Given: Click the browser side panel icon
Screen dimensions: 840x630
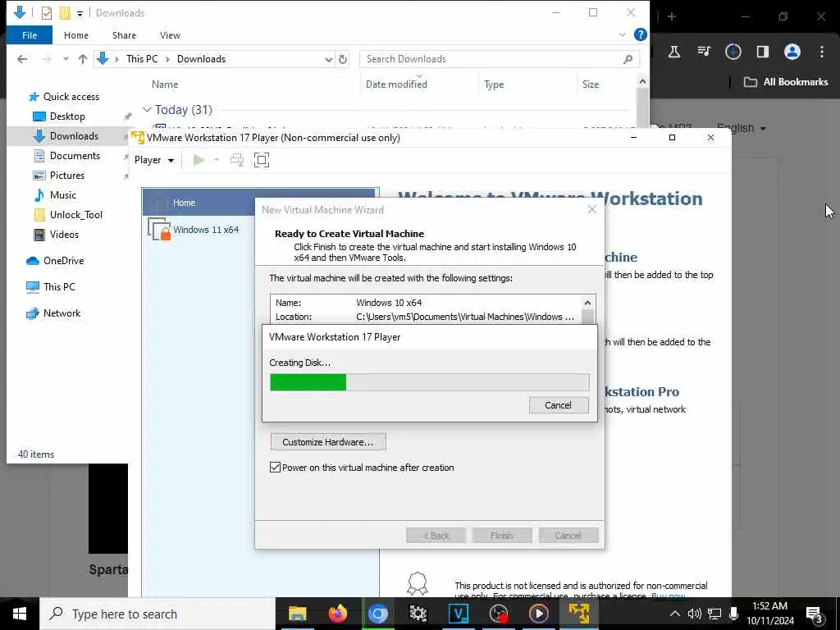Looking at the screenshot, I should pos(763,52).
